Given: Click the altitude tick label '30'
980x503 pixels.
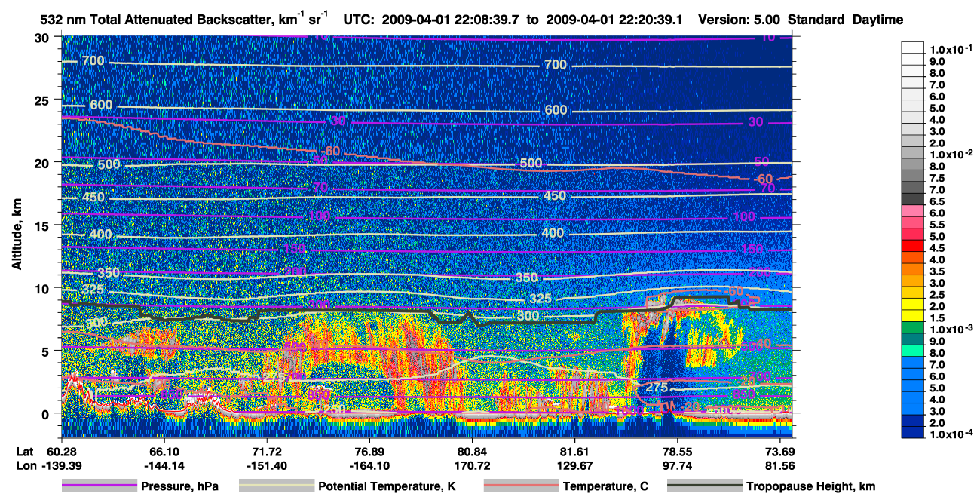Looking at the screenshot, I should point(43,38).
